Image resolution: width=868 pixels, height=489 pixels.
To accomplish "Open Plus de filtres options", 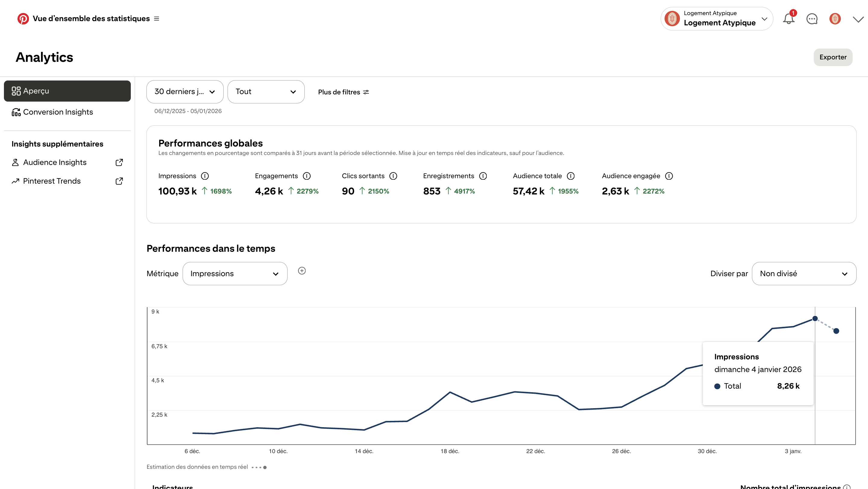I will (x=343, y=92).
